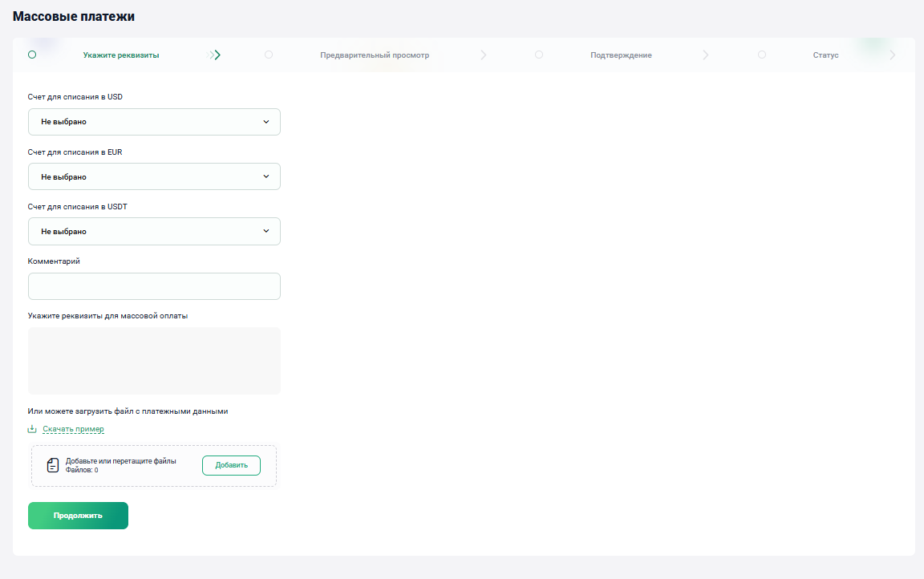Screen dimensions: 924x579
Task: Select the circle marker for Предварительный просмотр
Action: (x=269, y=55)
